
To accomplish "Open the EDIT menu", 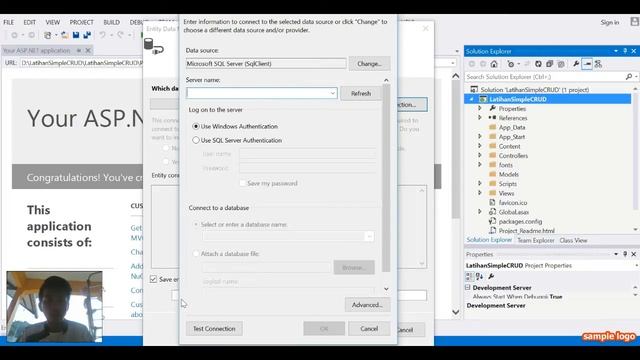I will coord(29,22).
